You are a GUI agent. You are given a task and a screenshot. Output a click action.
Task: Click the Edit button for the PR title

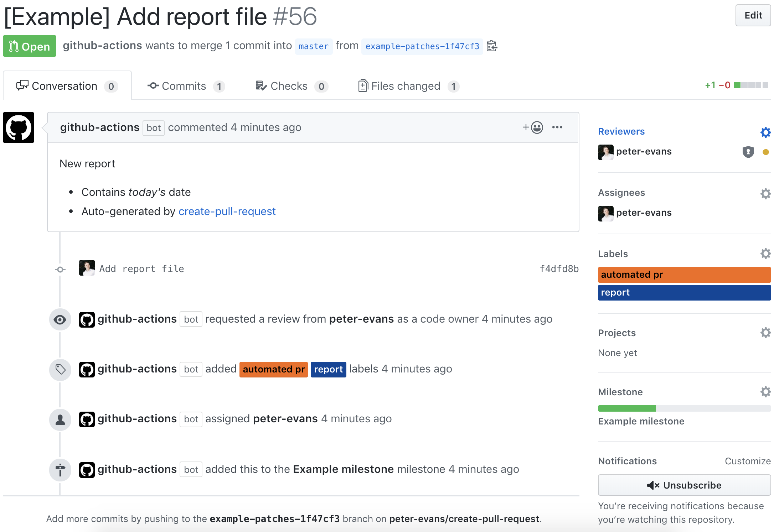753,15
